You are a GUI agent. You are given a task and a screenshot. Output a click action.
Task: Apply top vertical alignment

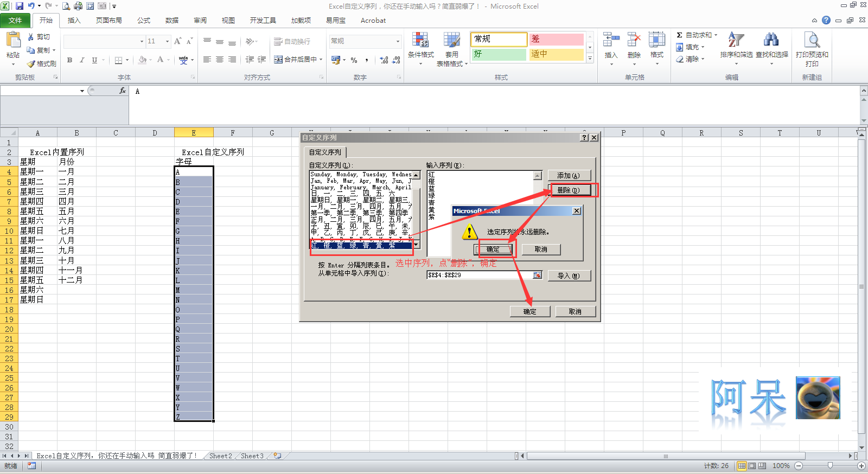tap(207, 41)
